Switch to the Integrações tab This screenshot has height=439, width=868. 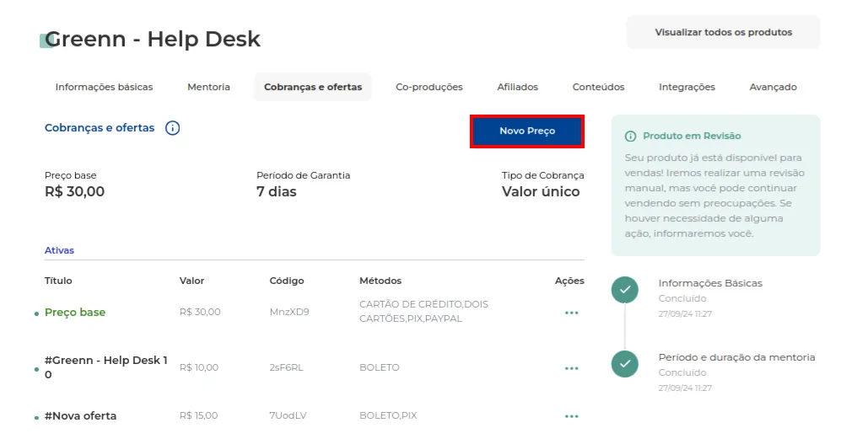687,88
